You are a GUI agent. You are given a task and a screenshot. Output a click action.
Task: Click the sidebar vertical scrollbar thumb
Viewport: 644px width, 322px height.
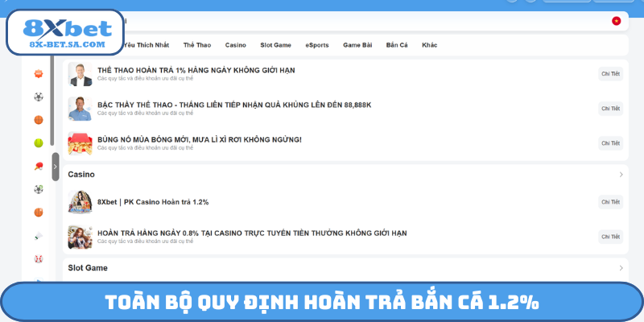pyautogui.click(x=52, y=101)
